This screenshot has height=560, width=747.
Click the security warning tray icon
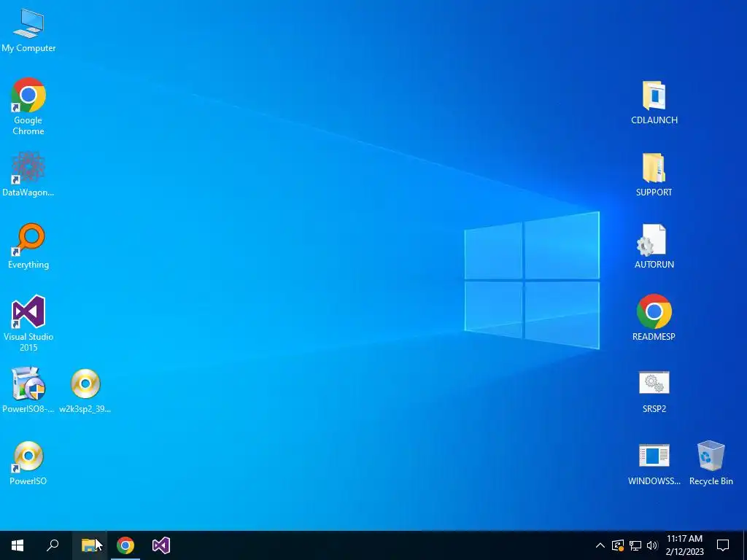[617, 545]
